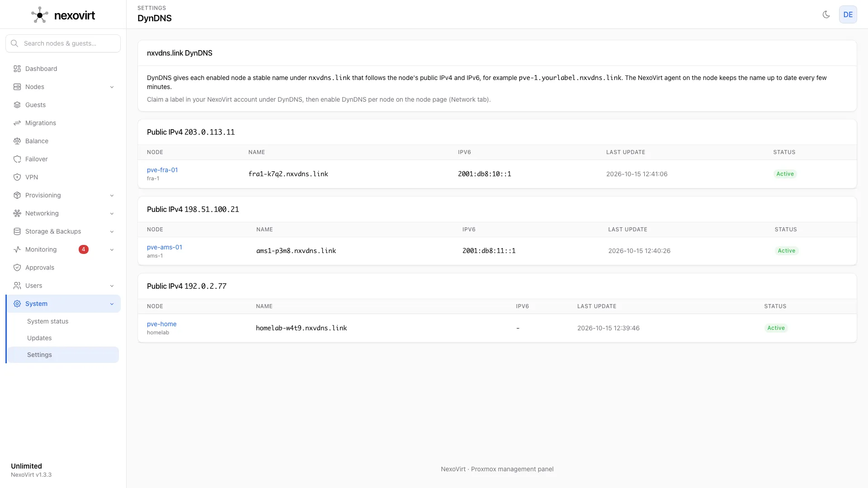The width and height of the screenshot is (868, 488).
Task: Click the Dashboard grid icon
Action: pos(17,69)
